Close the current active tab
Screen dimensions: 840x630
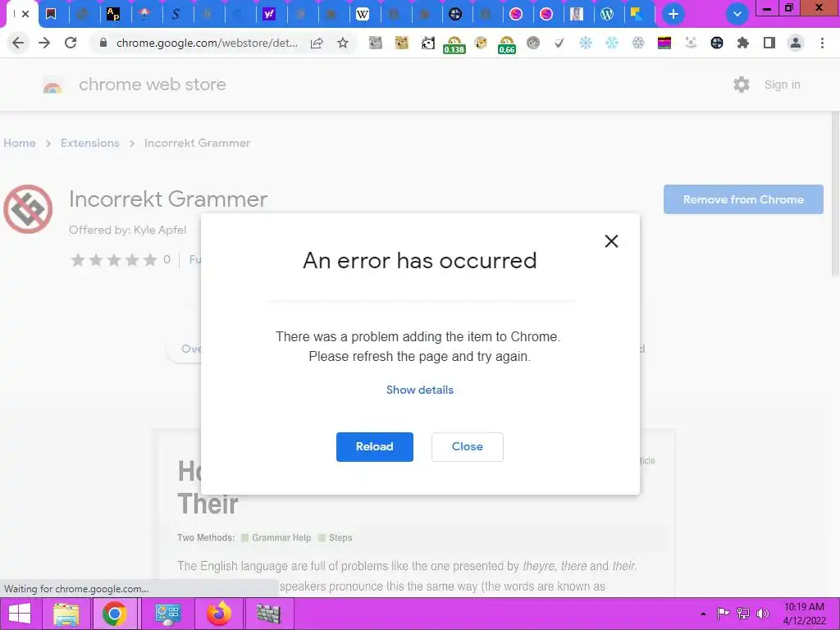25,15
